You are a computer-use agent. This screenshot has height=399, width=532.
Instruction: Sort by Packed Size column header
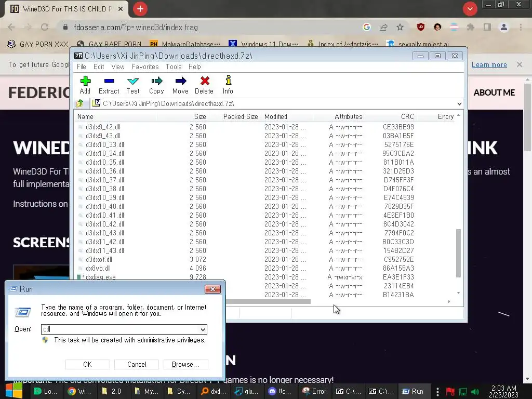(235, 117)
